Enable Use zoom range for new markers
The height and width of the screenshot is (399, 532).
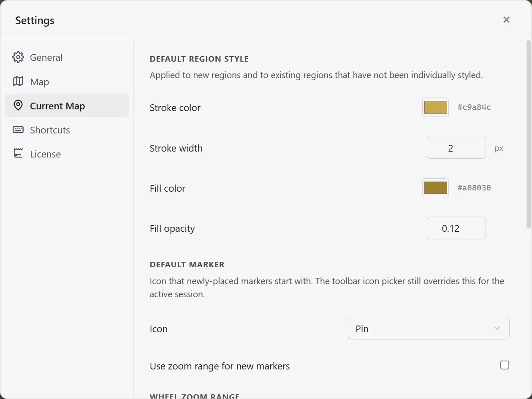tap(505, 365)
